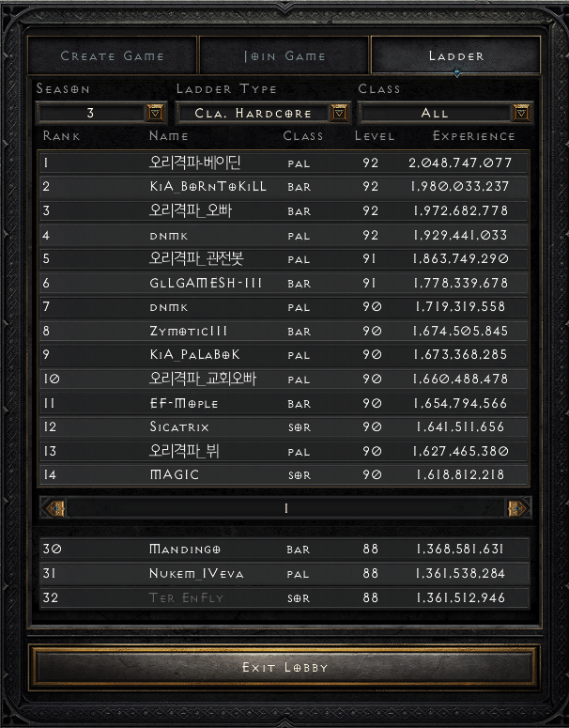This screenshot has width=569, height=728.
Task: Open the Season dropdown arrow
Action: [155, 113]
